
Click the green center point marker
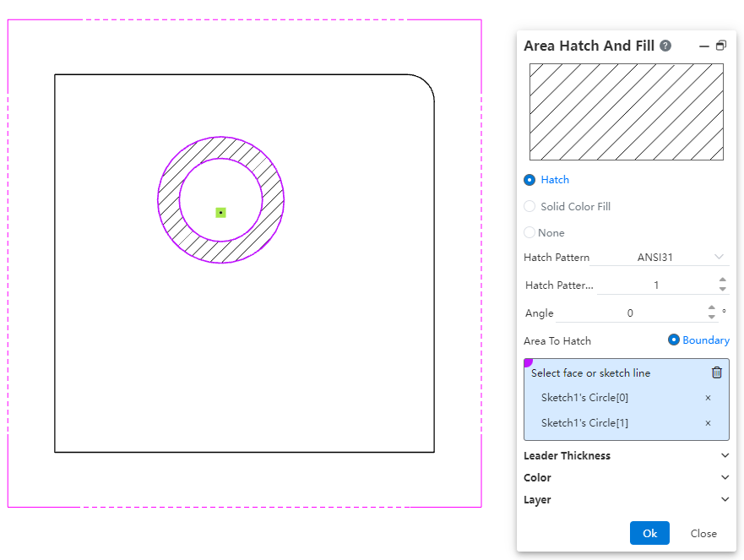220,213
